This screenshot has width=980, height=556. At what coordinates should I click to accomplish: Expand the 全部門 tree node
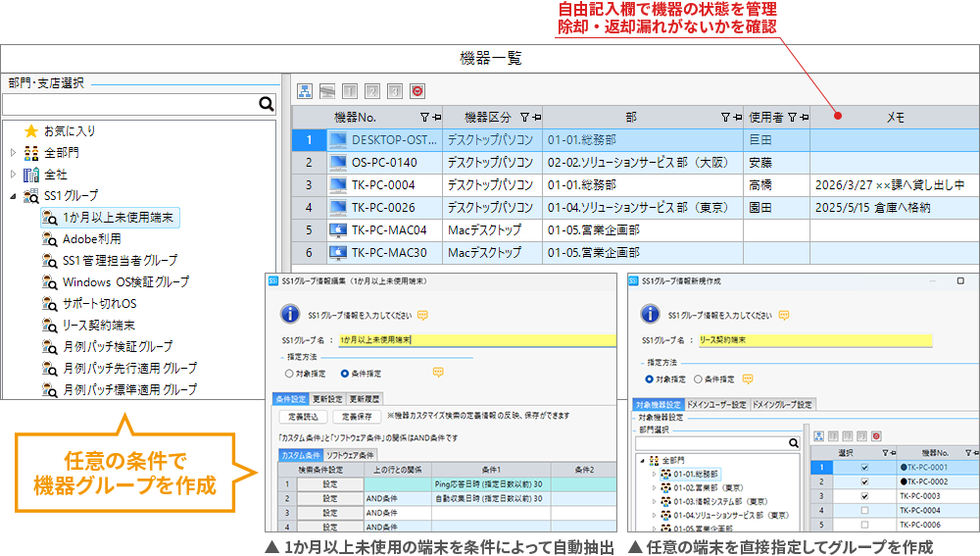click(13, 152)
